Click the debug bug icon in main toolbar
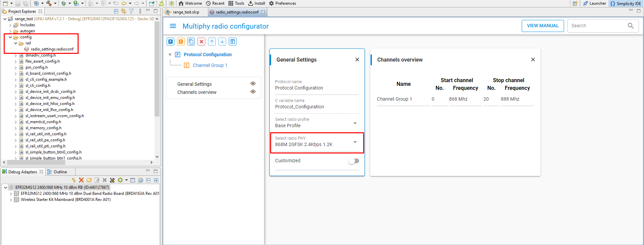644x245 pixels. point(63,3)
